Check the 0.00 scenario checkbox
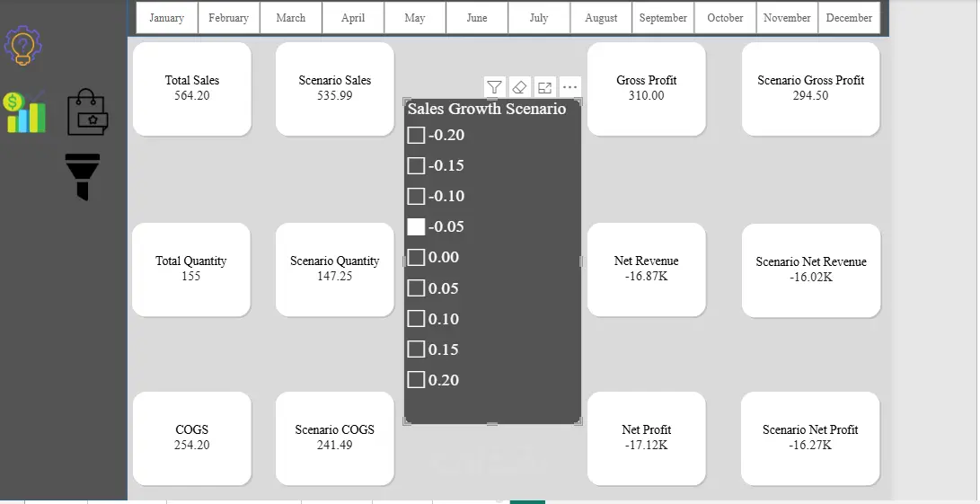980x504 pixels. pos(416,257)
